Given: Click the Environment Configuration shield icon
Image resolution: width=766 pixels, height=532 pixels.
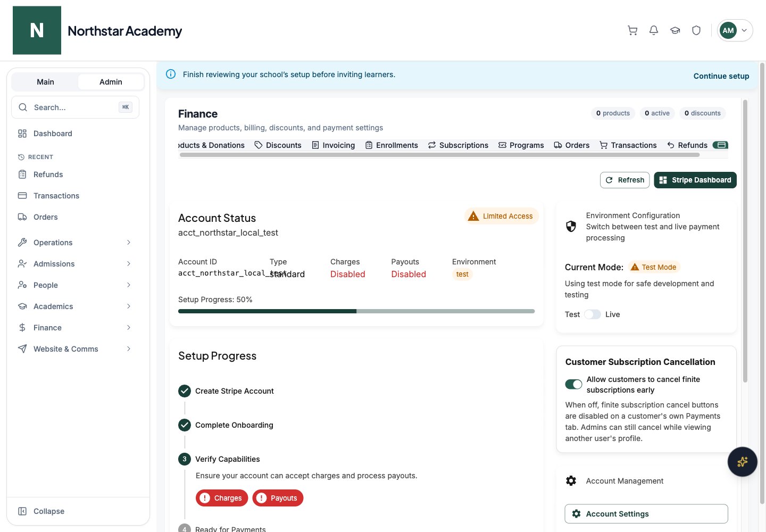Looking at the screenshot, I should coord(571,227).
